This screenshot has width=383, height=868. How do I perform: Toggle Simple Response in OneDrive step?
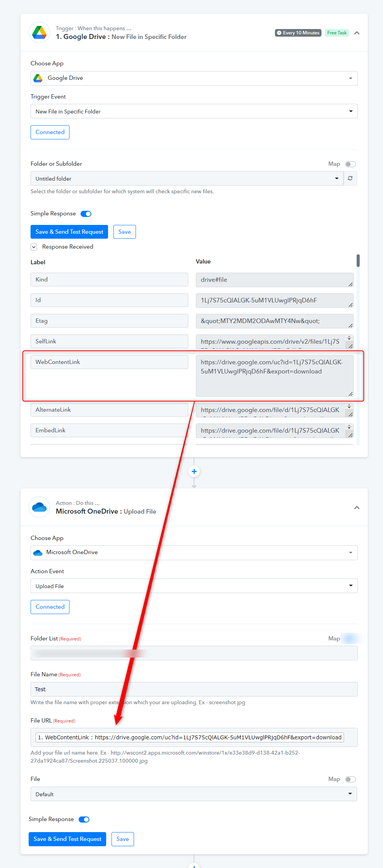click(x=84, y=820)
